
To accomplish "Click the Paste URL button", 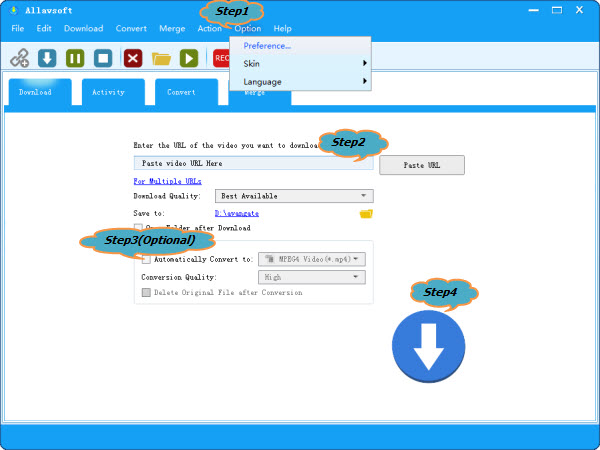I will [422, 165].
